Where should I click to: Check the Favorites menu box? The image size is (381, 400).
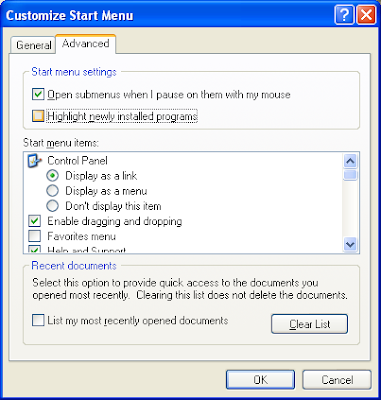pyautogui.click(x=35, y=236)
